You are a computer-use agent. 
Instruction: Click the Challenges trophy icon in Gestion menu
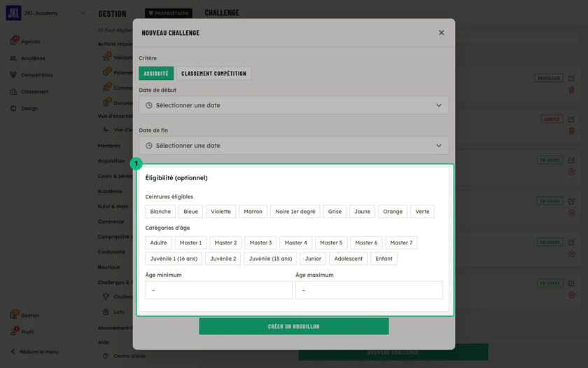click(106, 297)
